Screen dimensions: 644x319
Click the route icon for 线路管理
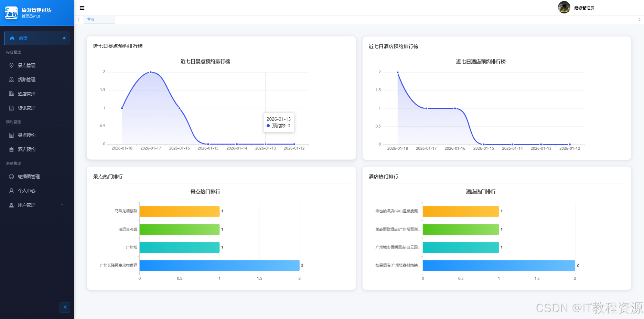[11, 79]
